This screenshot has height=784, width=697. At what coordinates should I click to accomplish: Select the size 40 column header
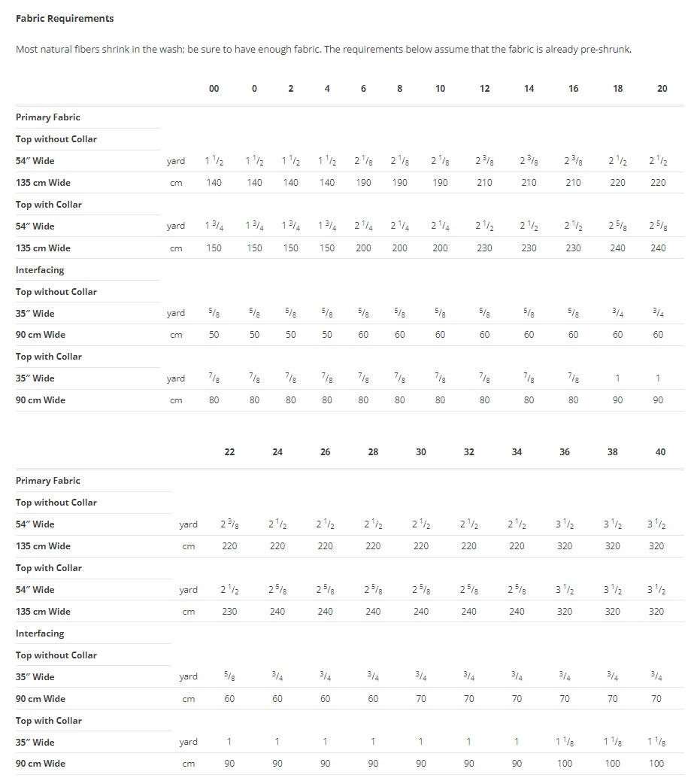[x=660, y=452]
